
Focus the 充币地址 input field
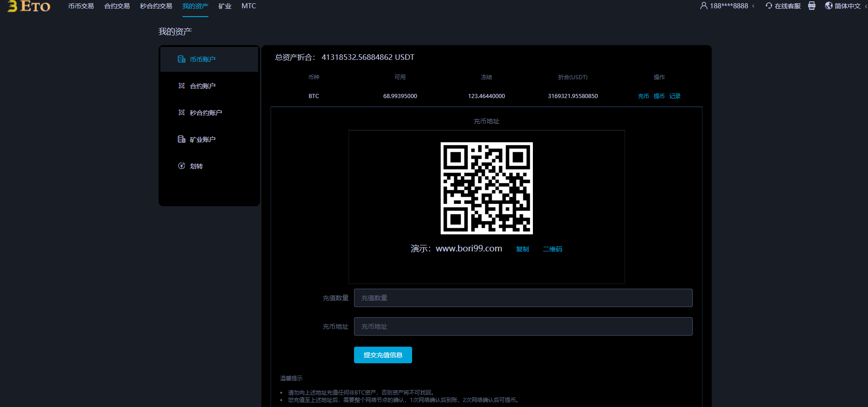click(x=523, y=326)
